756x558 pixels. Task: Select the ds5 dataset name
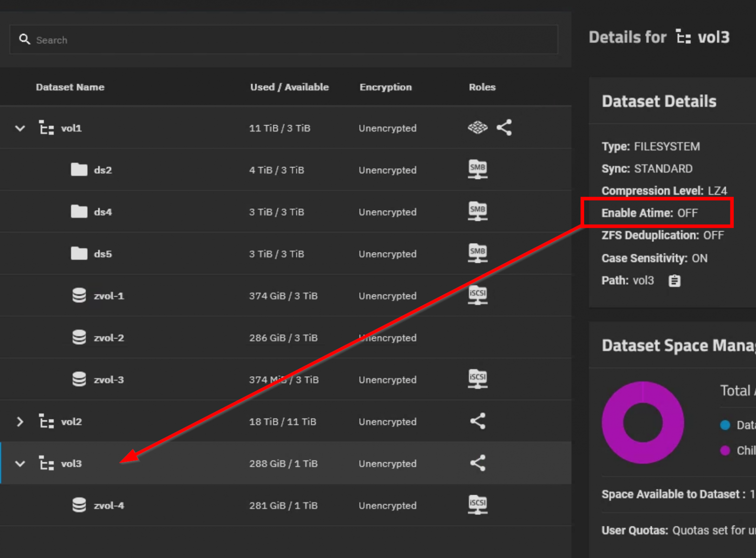pyautogui.click(x=103, y=254)
